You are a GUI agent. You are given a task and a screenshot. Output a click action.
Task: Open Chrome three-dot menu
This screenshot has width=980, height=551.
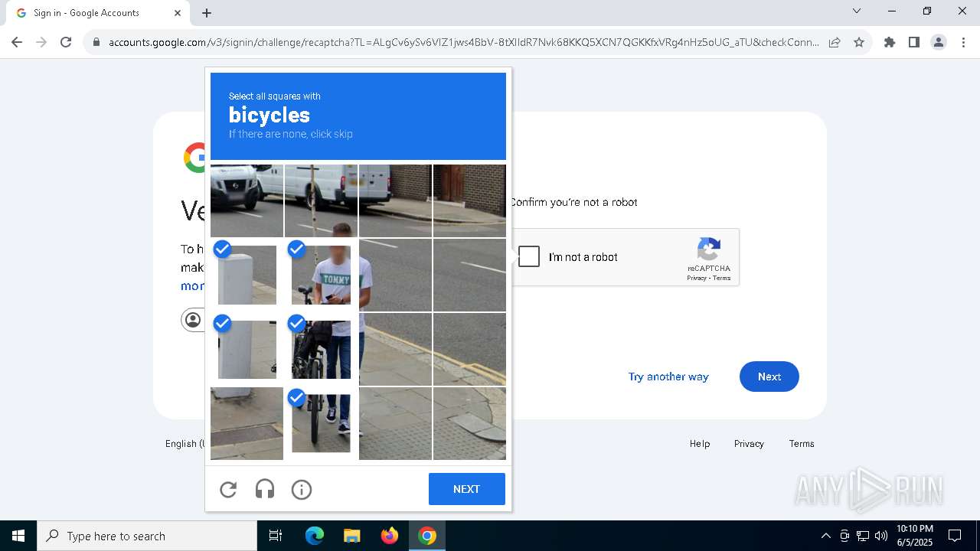point(963,42)
